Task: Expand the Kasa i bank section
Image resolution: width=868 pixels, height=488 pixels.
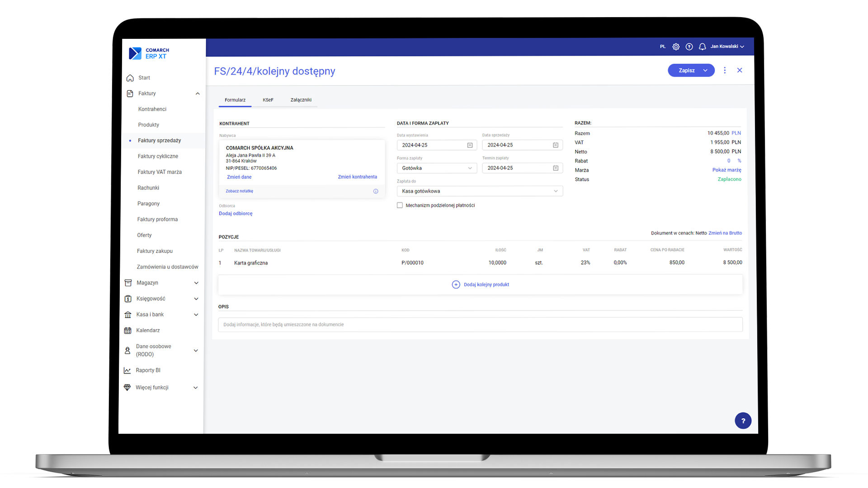Action: 196,314
